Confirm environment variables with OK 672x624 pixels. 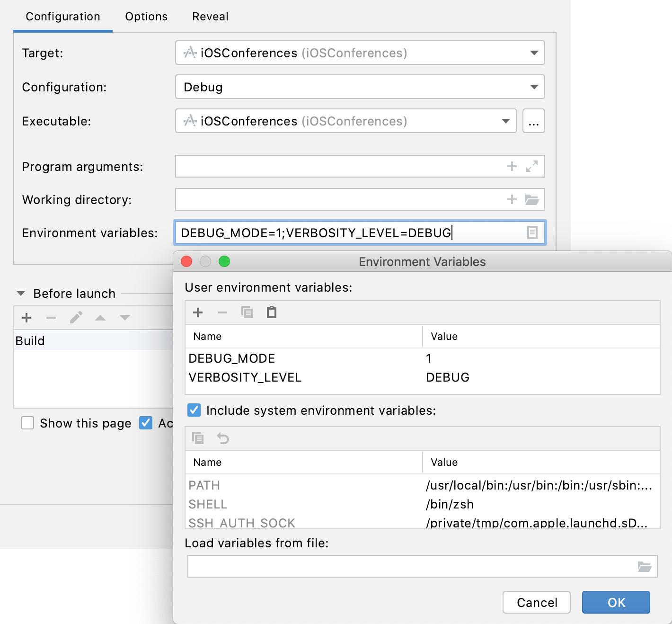click(616, 602)
